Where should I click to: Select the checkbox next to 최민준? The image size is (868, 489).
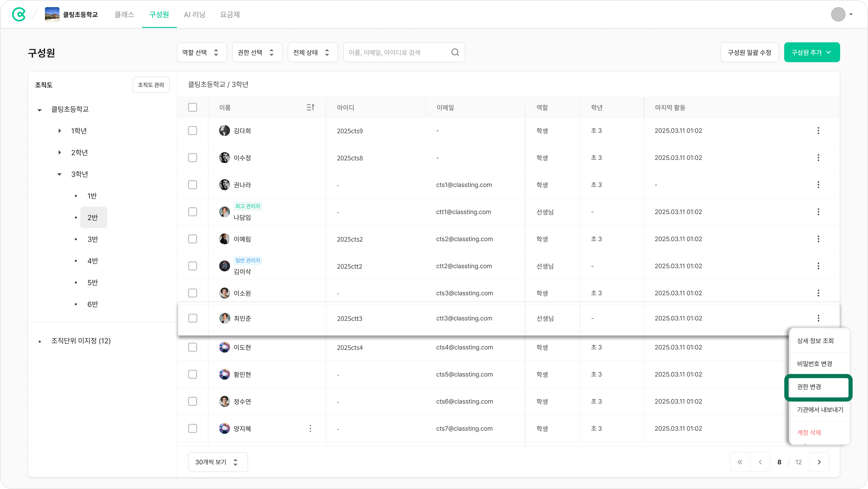click(193, 318)
